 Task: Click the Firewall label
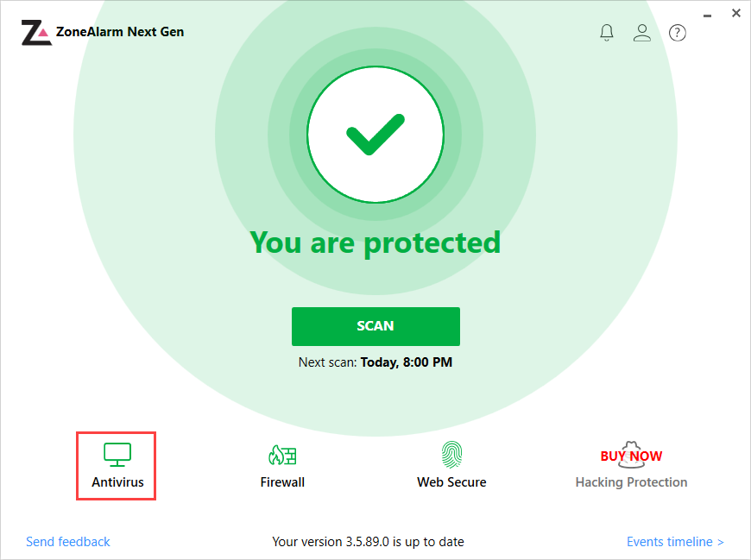[282, 482]
